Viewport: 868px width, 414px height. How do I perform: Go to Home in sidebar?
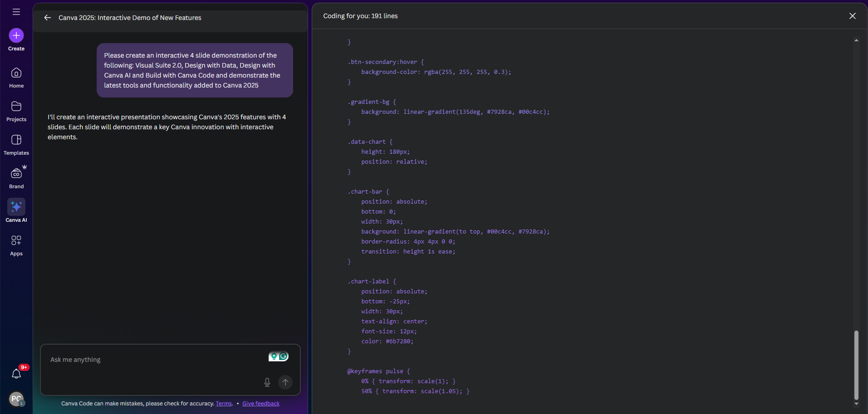tap(16, 78)
